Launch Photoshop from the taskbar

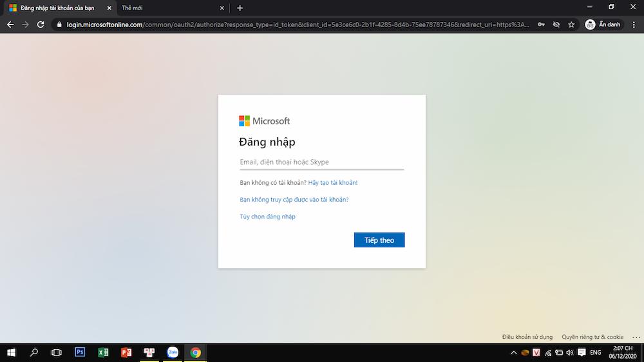pos(80,352)
